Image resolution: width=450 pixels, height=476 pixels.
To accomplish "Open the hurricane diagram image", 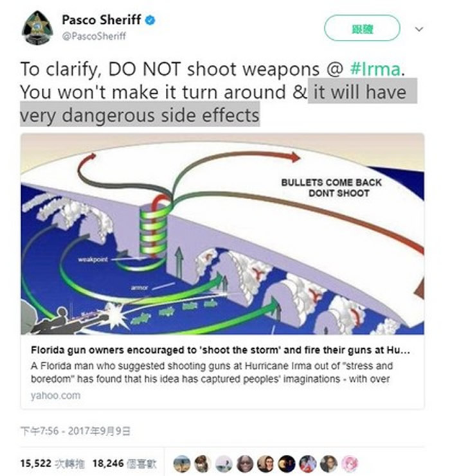I will (222, 234).
